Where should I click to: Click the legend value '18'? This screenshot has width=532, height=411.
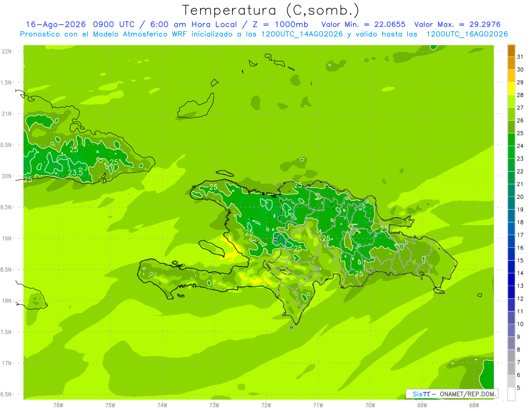click(x=520, y=222)
